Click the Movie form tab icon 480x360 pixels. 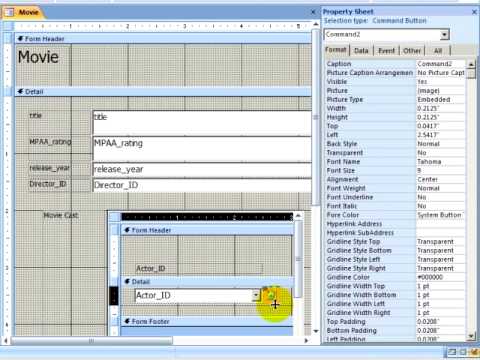pyautogui.click(x=9, y=13)
